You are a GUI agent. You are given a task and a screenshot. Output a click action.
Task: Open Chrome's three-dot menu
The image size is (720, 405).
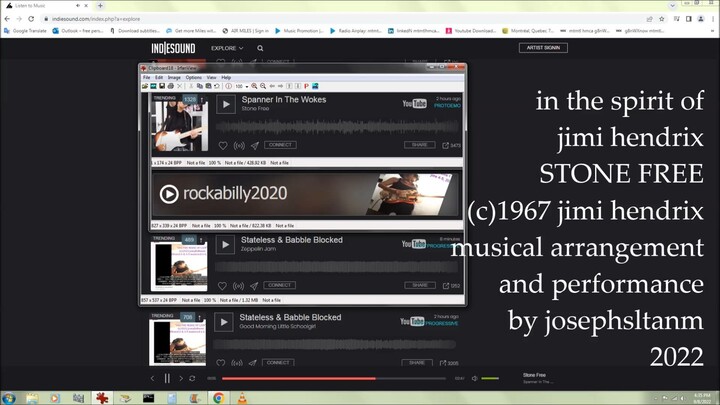point(714,19)
